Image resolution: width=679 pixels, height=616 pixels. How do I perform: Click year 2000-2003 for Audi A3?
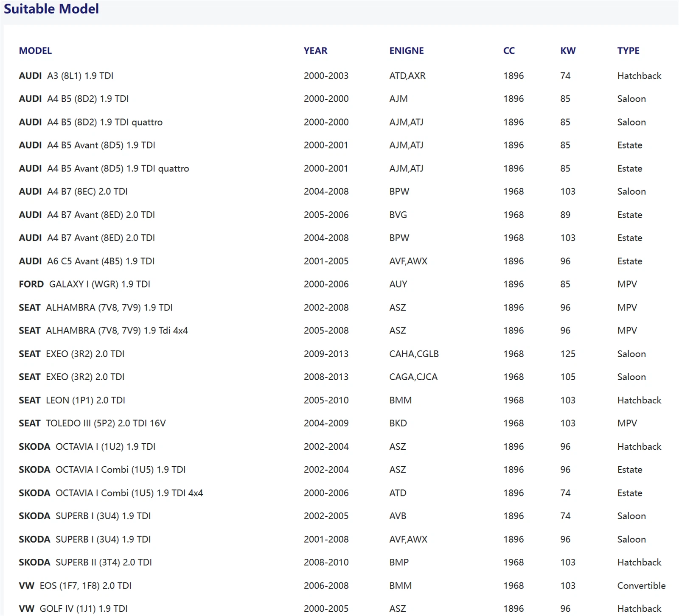[x=326, y=76]
